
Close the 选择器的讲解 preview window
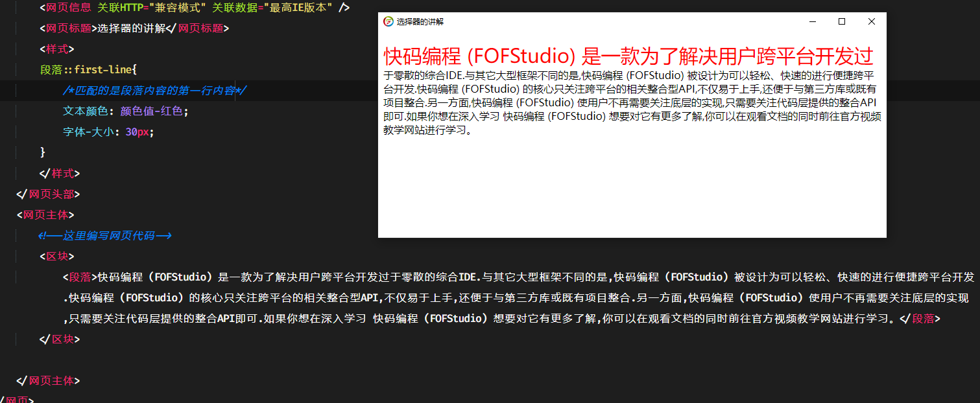(872, 21)
